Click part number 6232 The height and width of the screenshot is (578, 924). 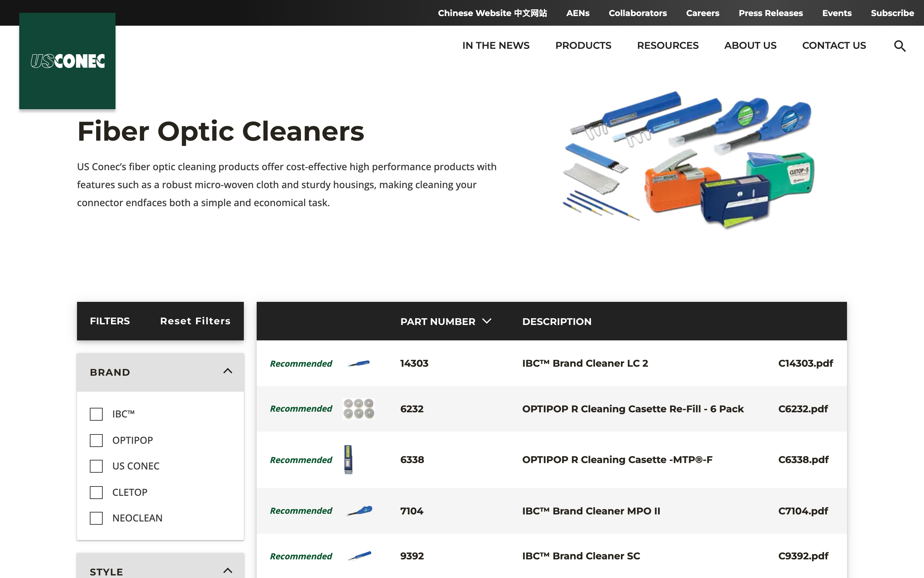click(412, 409)
